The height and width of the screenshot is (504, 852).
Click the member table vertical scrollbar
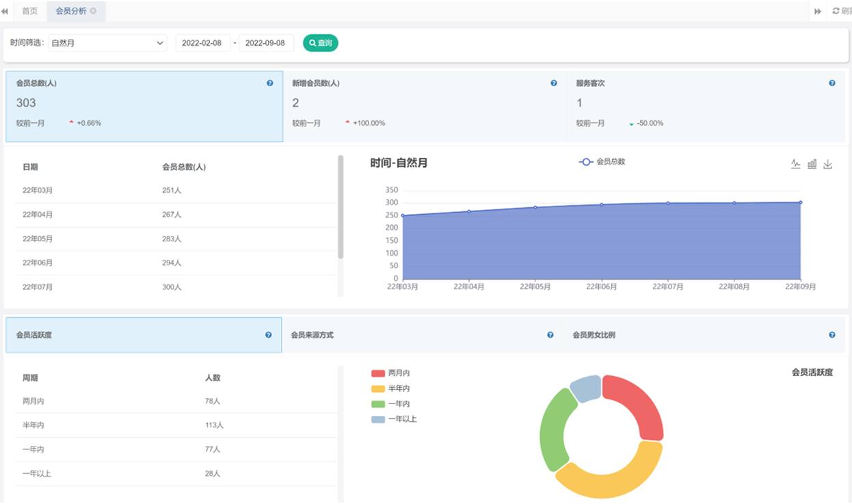tap(341, 207)
